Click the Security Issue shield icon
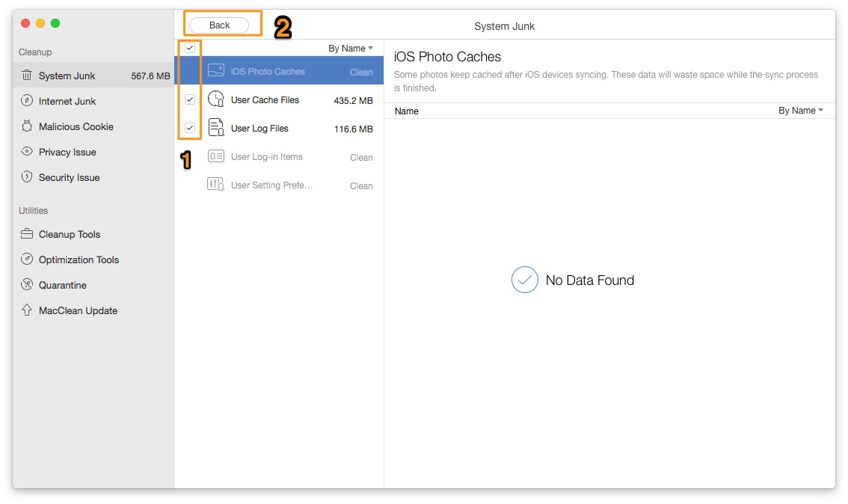Image resolution: width=848 pixels, height=504 pixels. coord(27,176)
